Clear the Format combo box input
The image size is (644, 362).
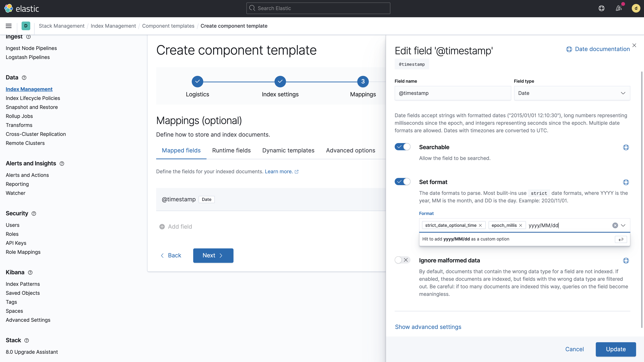pos(615,225)
